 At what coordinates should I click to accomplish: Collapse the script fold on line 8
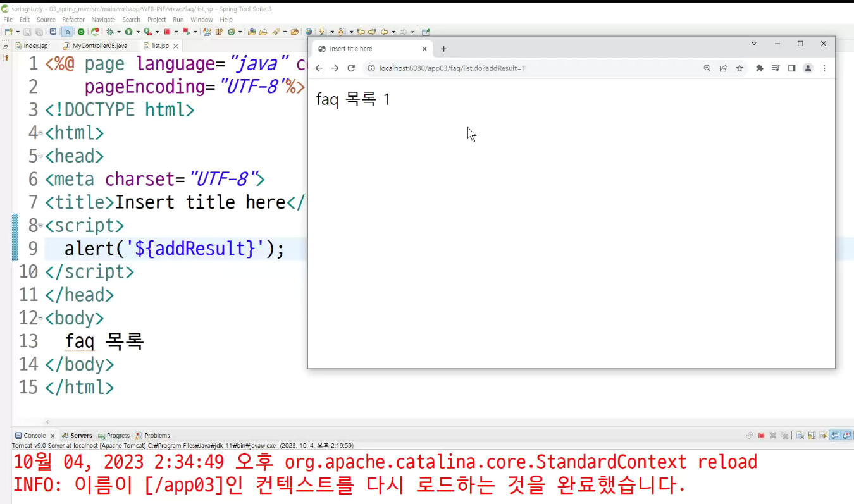[40, 225]
